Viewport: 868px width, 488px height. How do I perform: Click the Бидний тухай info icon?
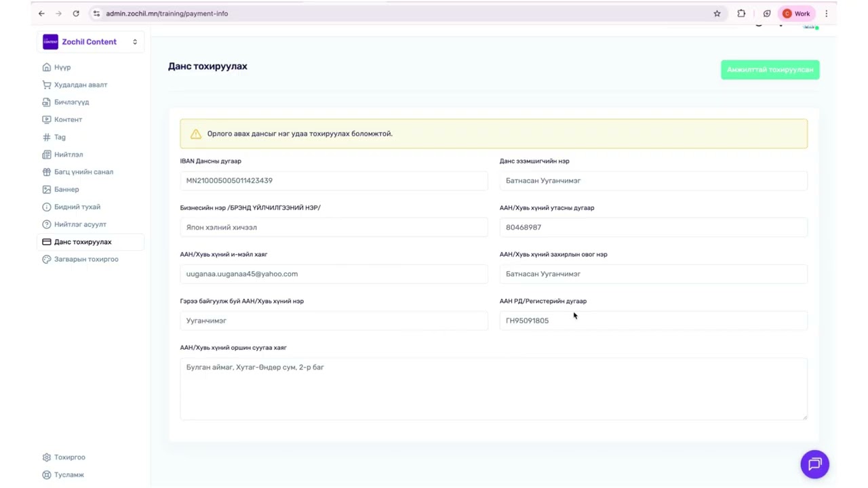47,207
